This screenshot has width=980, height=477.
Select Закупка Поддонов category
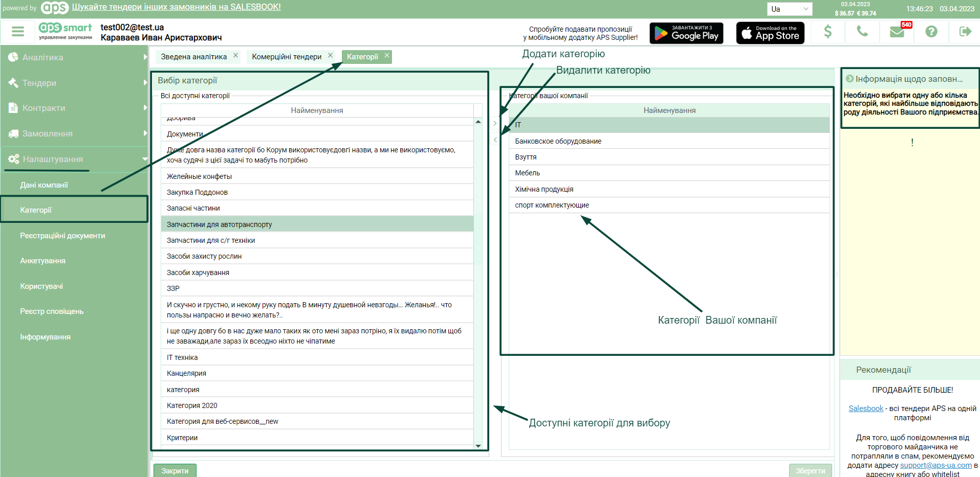317,192
